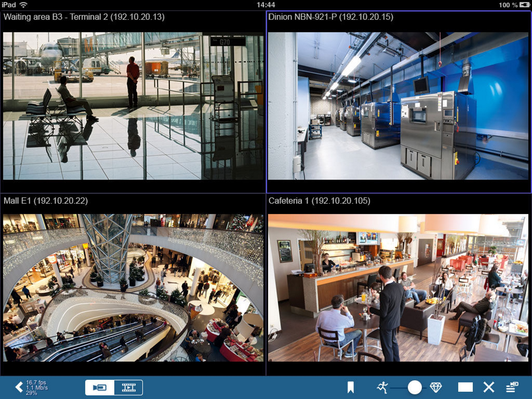The image size is (532, 399).
Task: Click the motion-quality slider knob
Action: click(415, 388)
